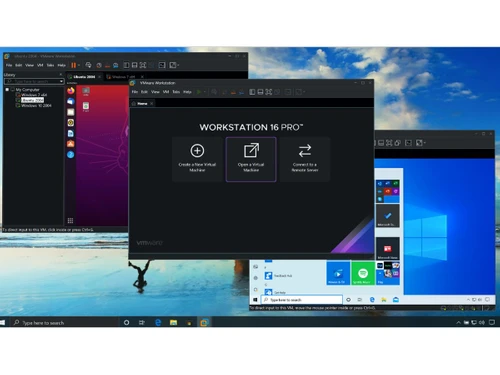Click take snapshot icon in Ubuntu window toolbar
This screenshot has height=375, width=500.
(99, 65)
